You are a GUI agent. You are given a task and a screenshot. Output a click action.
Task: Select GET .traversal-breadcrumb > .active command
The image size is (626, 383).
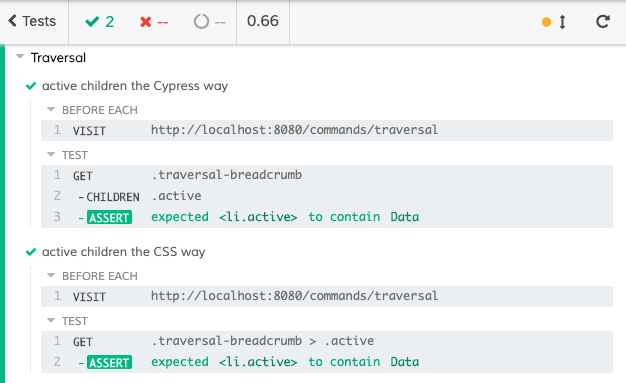point(327,341)
